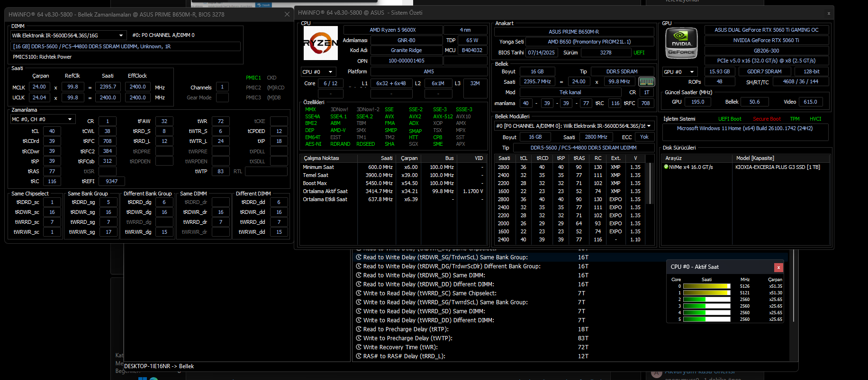Click clock icon of Write to Read tWRRD_SD row
This screenshot has width=868, height=380.
coord(359,311)
